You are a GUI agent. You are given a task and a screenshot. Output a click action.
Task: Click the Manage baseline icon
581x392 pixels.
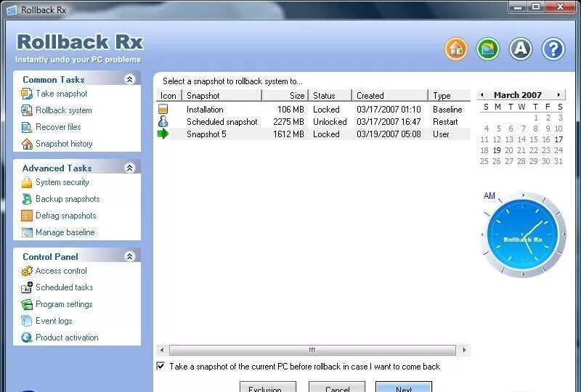[x=27, y=232]
